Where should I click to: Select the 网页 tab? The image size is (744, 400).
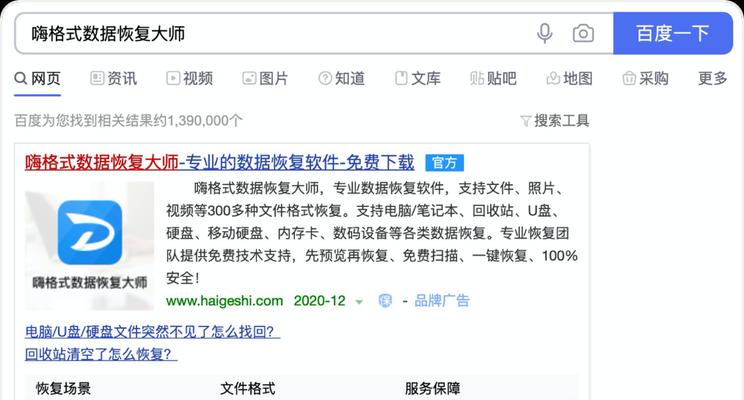(x=37, y=78)
